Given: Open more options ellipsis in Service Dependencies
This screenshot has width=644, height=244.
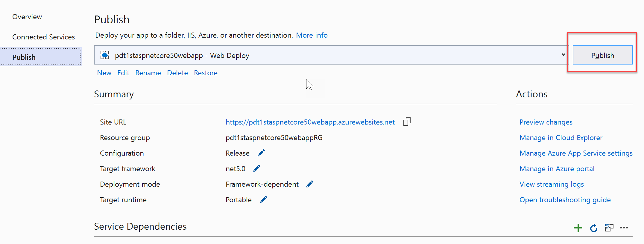Looking at the screenshot, I should coord(624,228).
